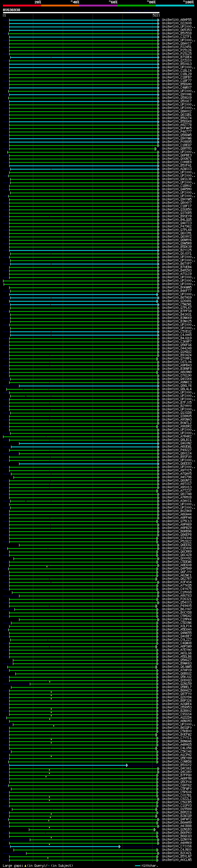Viewport: 197px width, 868px height.
Task: Click the UniRef100_C7IXS6 hit label
Action: pos(176,846)
